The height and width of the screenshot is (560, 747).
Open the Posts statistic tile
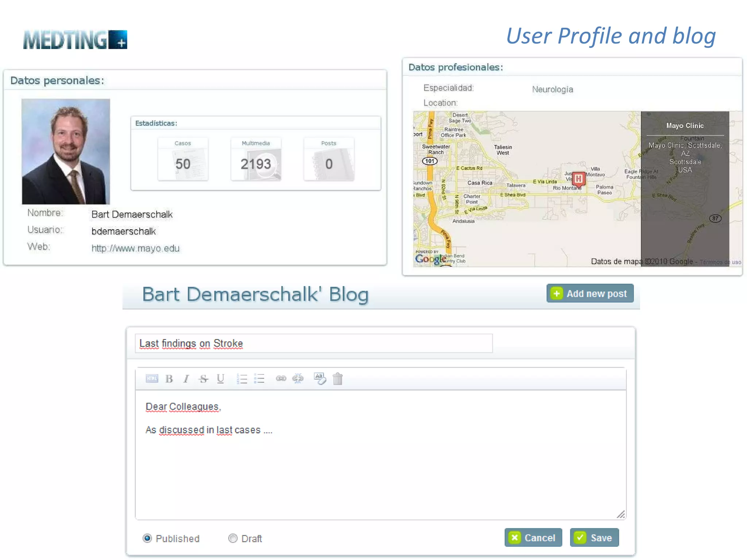tap(329, 159)
